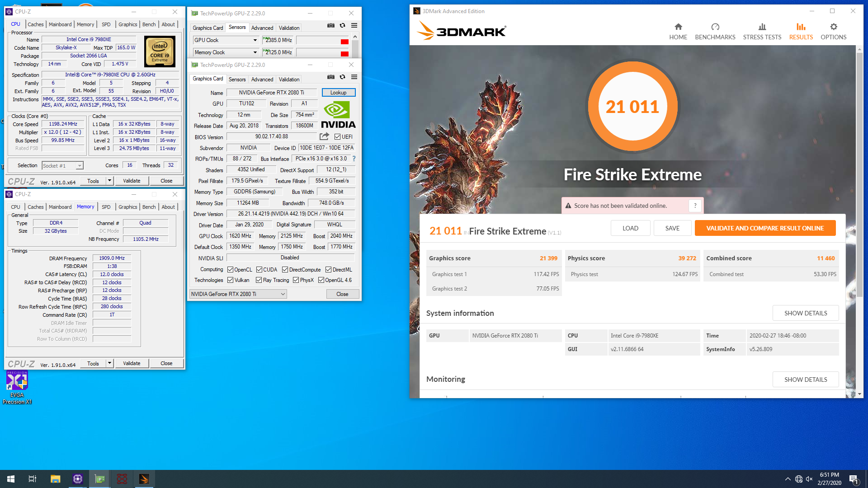Open Validation tab in GPU-Z Sensors window

click(289, 28)
